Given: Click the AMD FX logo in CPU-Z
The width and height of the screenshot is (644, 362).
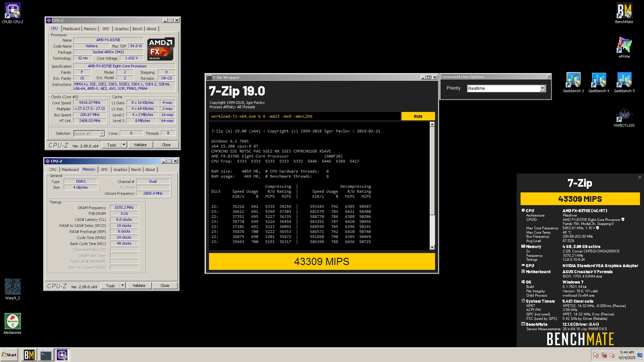Looking at the screenshot, I should click(x=161, y=49).
